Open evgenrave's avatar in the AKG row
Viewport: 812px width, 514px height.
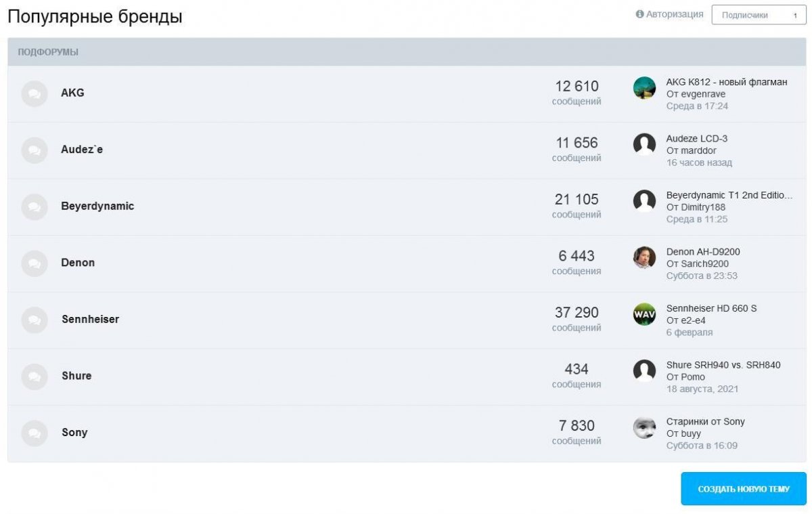pos(644,88)
